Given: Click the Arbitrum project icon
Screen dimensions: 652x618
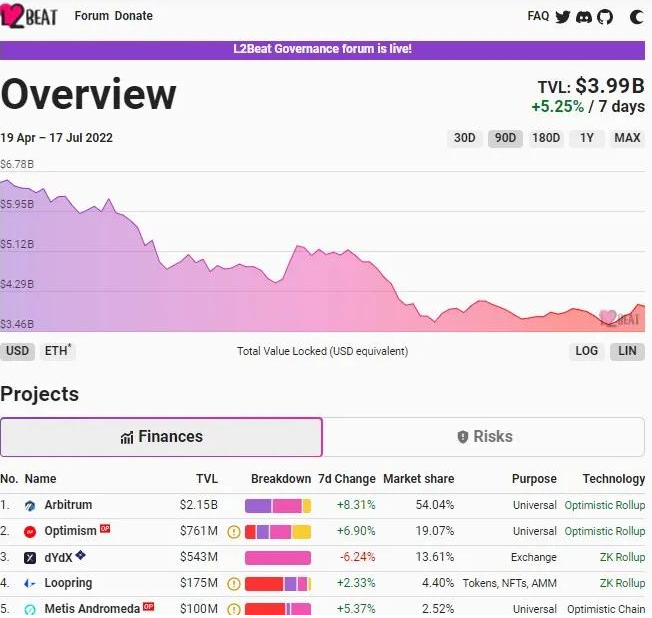Looking at the screenshot, I should (30, 506).
